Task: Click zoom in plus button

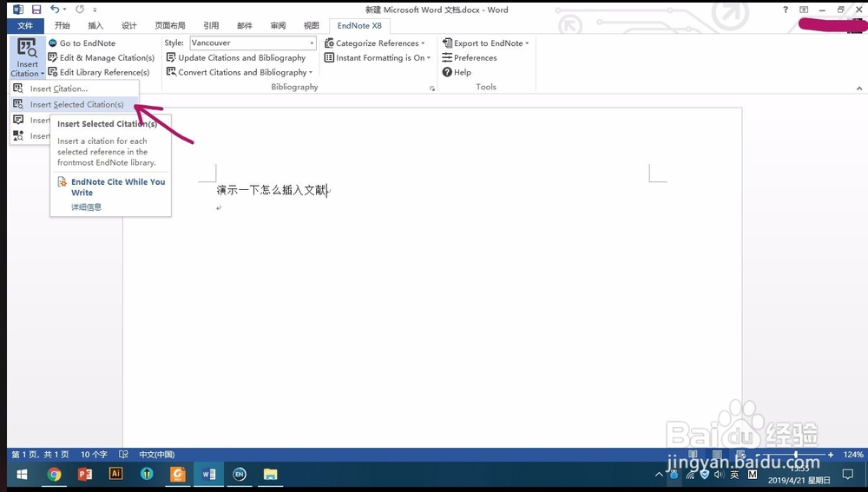Action: coord(831,455)
